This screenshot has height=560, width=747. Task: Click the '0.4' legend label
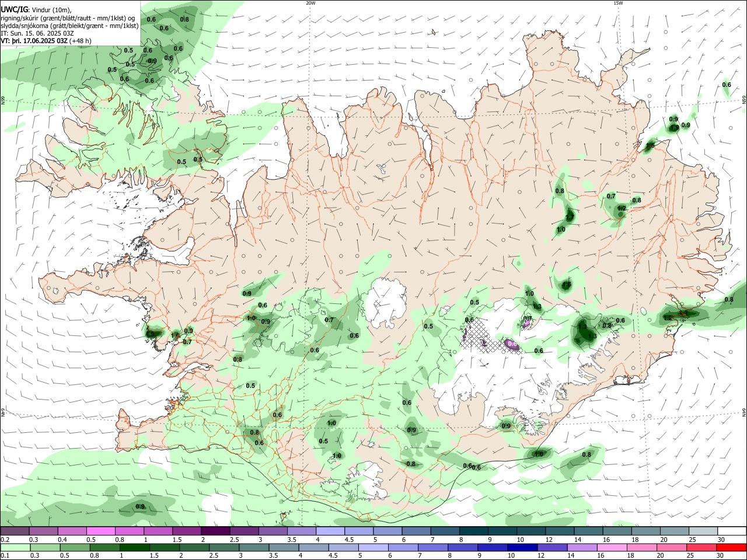point(62,540)
